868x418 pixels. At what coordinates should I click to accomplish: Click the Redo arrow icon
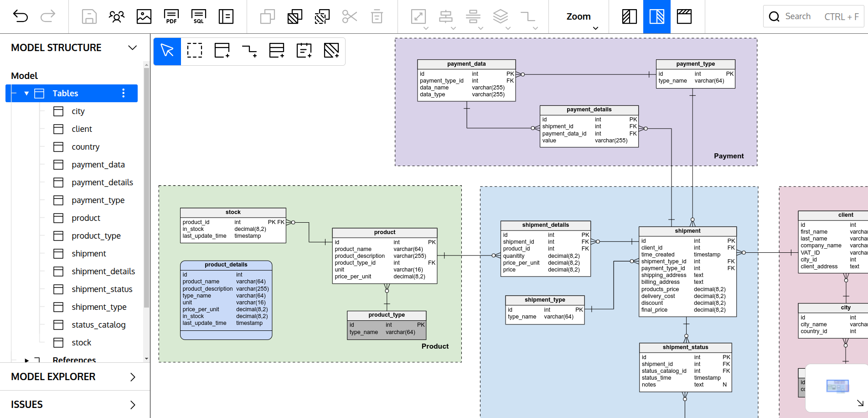48,16
